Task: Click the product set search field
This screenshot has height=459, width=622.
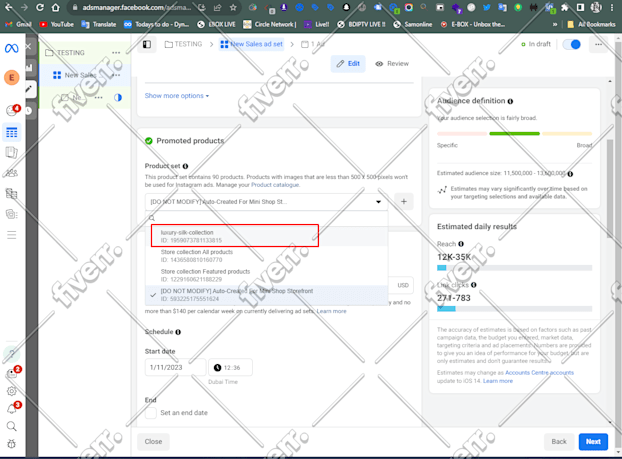Action: [x=266, y=218]
